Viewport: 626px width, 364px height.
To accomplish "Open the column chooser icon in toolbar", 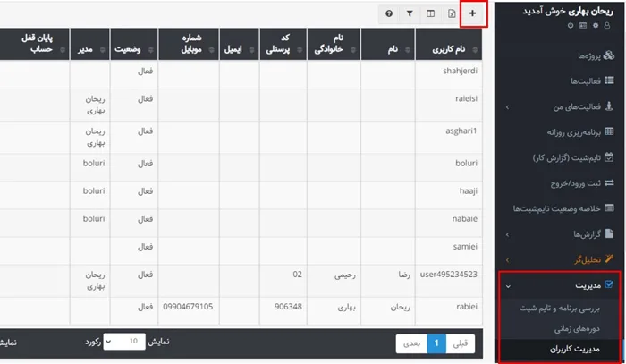I will click(430, 13).
